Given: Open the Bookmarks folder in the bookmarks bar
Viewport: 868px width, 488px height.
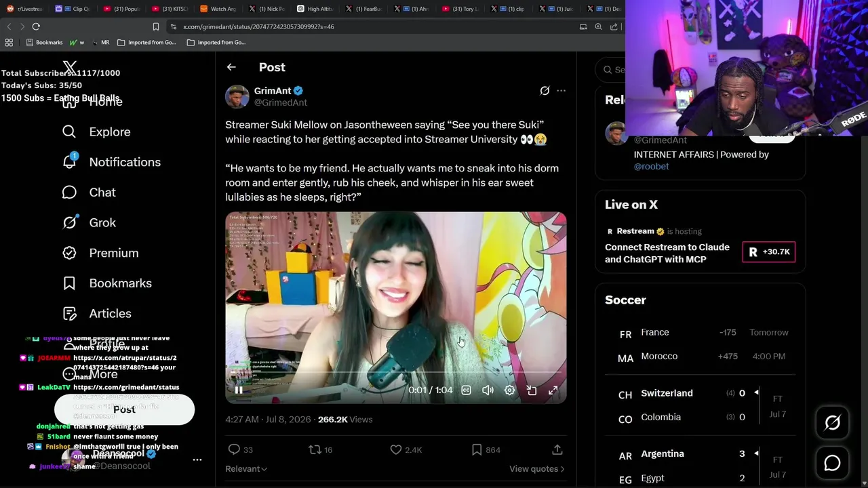Looking at the screenshot, I should pos(44,42).
